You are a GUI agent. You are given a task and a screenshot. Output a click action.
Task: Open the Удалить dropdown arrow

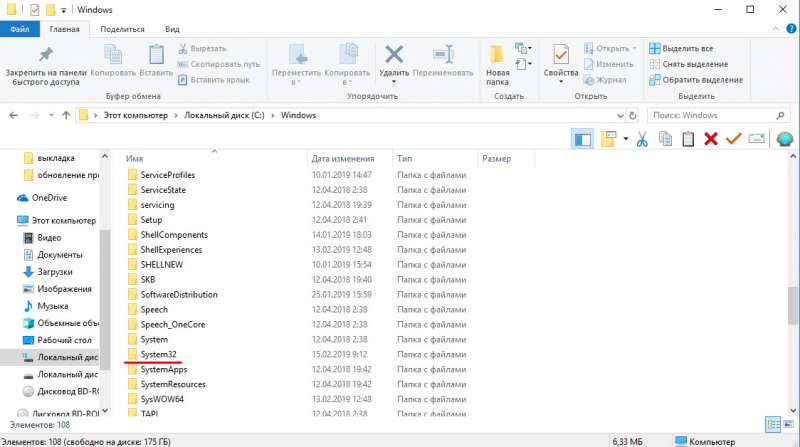(394, 82)
